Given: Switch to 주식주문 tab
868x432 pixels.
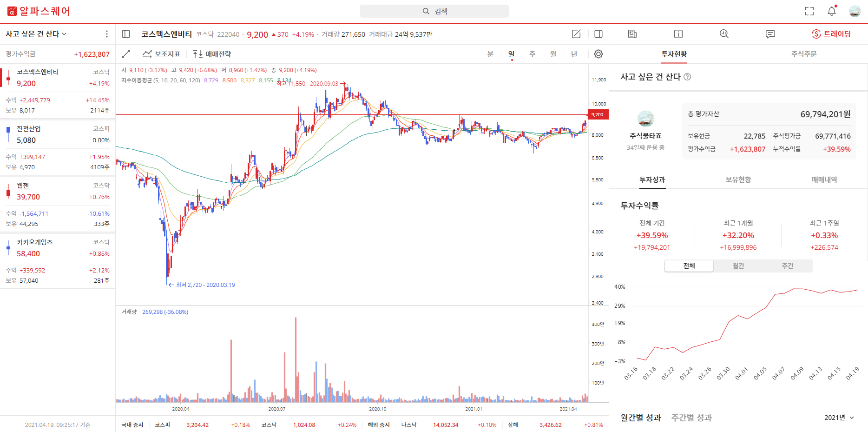Looking at the screenshot, I should [804, 54].
